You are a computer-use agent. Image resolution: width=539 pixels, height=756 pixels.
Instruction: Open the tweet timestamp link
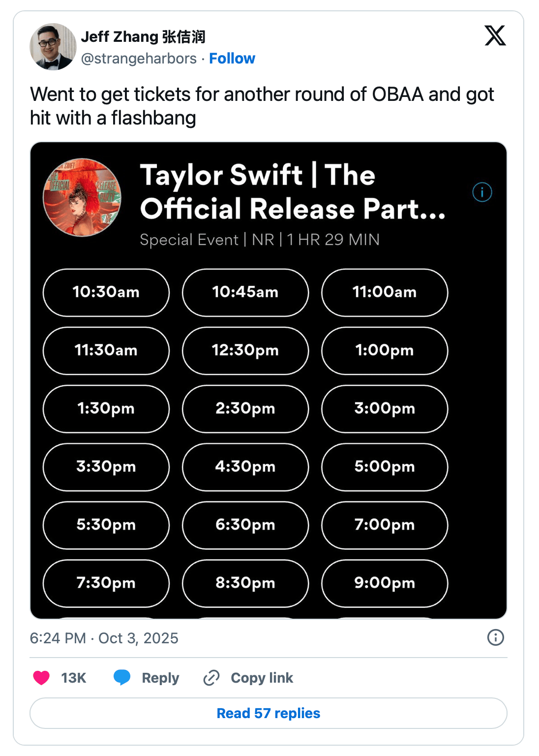pyautogui.click(x=104, y=638)
